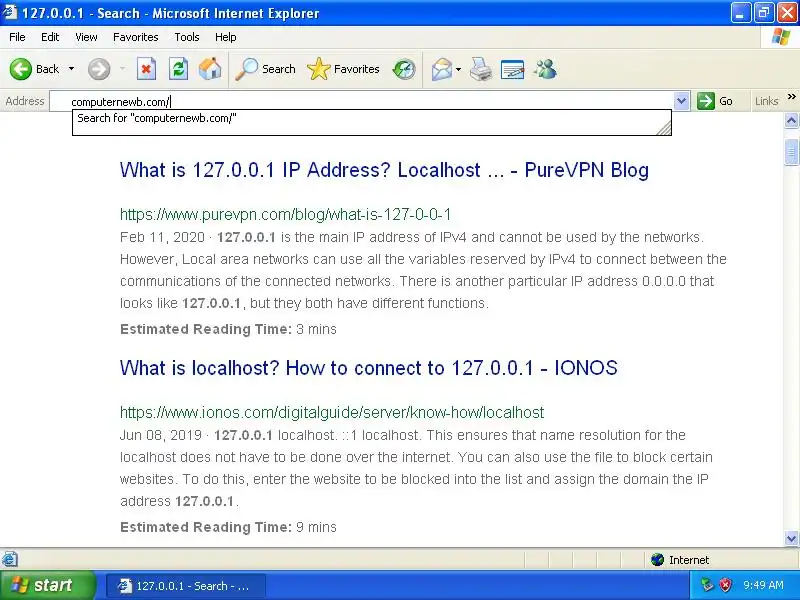Click the network tray icon
This screenshot has width=800, height=600.
pyautogui.click(x=707, y=585)
